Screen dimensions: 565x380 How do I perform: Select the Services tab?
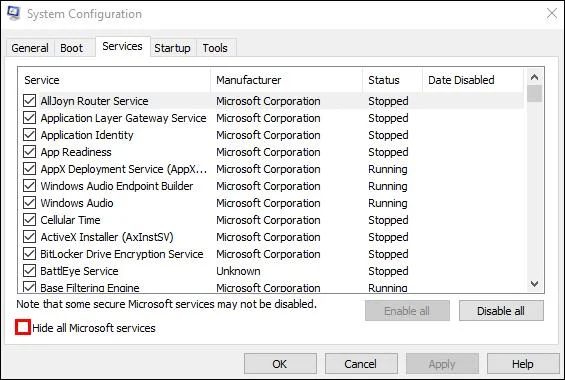123,46
